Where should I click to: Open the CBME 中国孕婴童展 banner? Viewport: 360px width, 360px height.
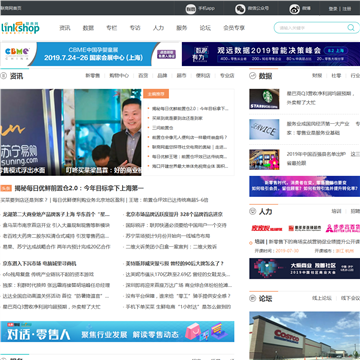[90, 54]
